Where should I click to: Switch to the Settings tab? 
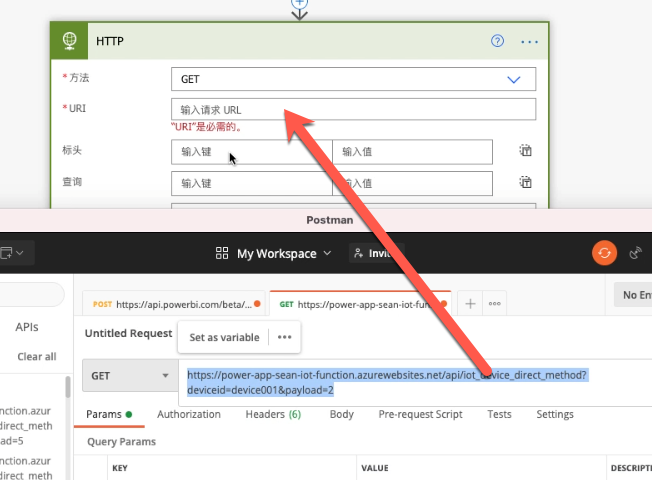(555, 414)
